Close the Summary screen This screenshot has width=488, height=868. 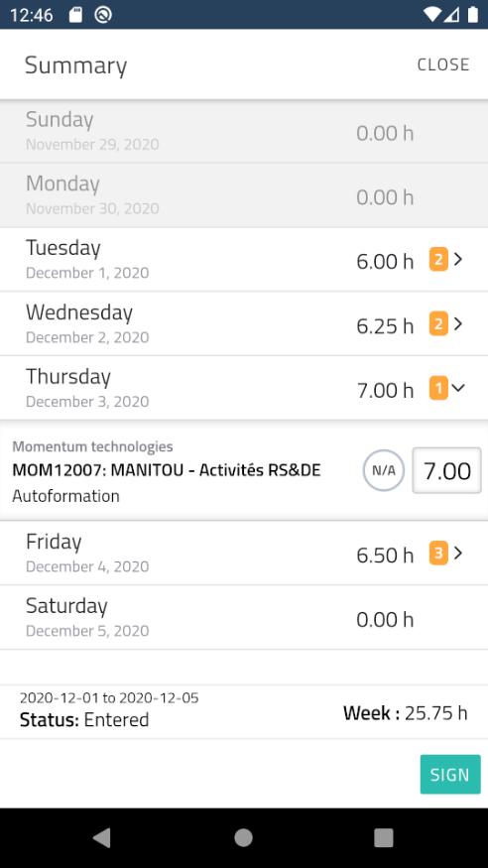(x=443, y=64)
